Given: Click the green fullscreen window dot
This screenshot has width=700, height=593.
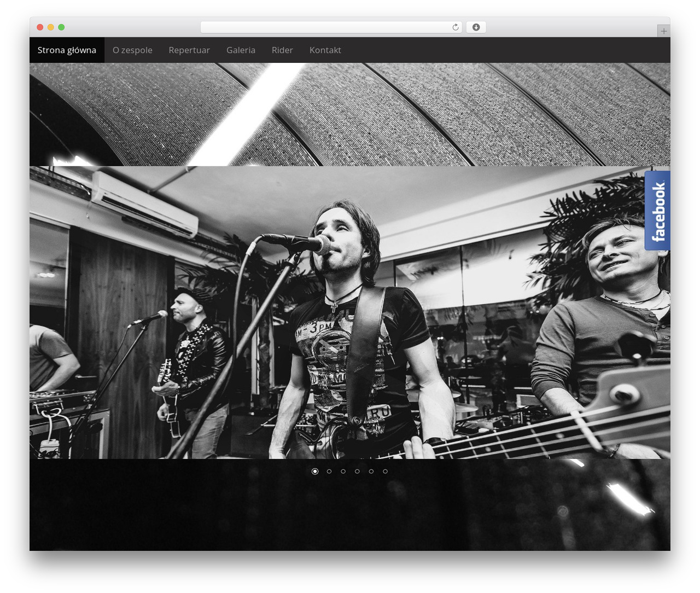Looking at the screenshot, I should coord(61,27).
